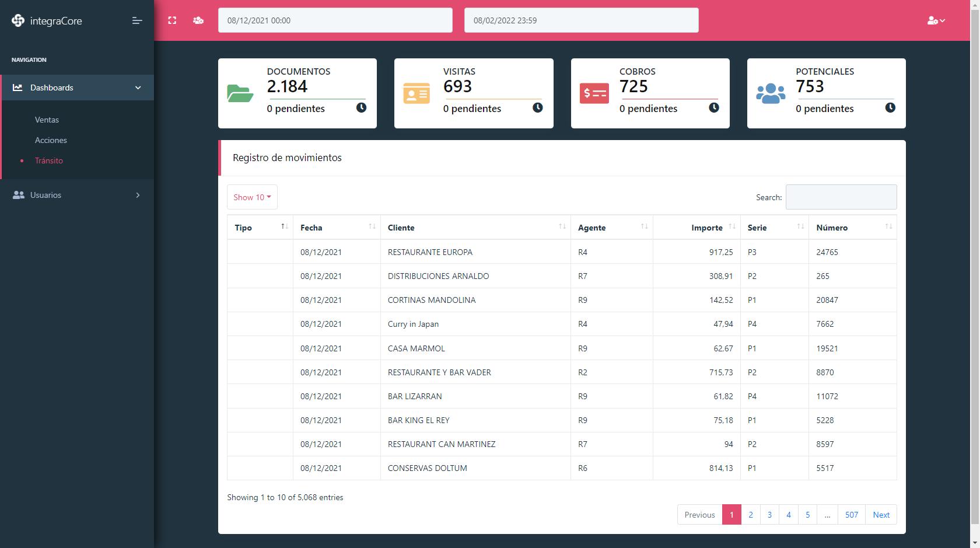Click the clock icon on Cobros card
This screenshot has width=980, height=548.
tap(714, 107)
